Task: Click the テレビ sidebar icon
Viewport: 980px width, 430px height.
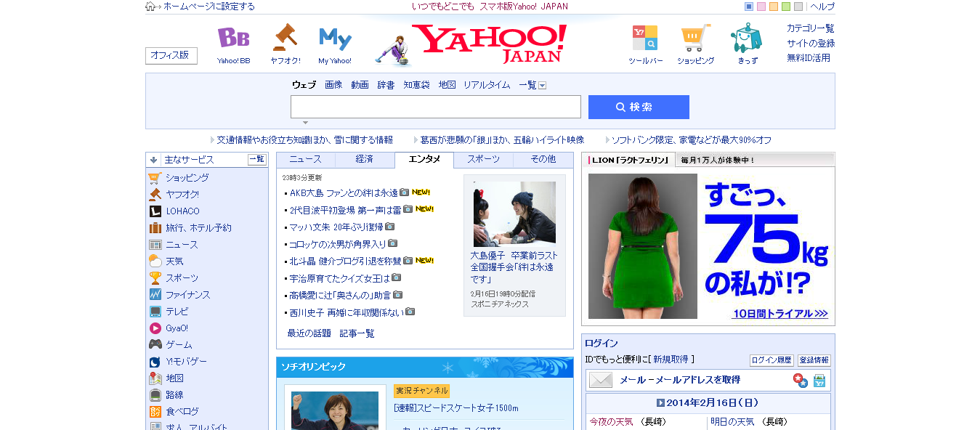Action: 155,312
